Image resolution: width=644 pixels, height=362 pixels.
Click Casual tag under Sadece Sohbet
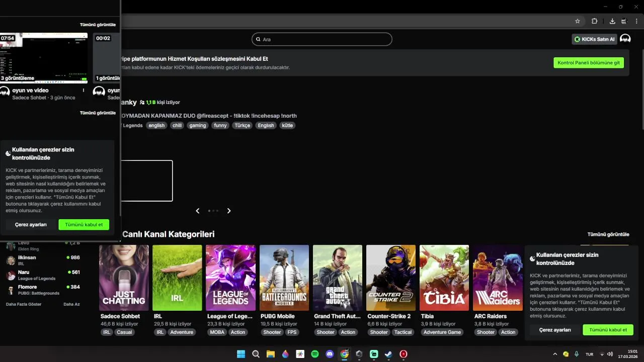(x=124, y=332)
